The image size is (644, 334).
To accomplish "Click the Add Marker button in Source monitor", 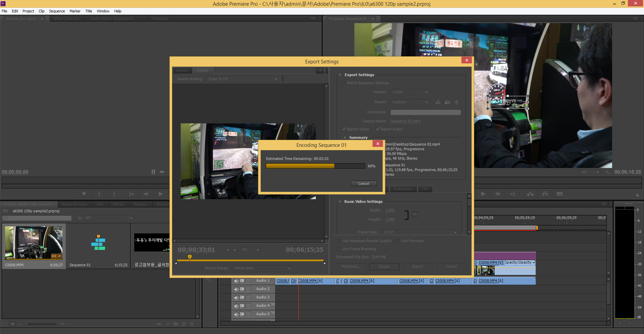I will tap(84, 194).
